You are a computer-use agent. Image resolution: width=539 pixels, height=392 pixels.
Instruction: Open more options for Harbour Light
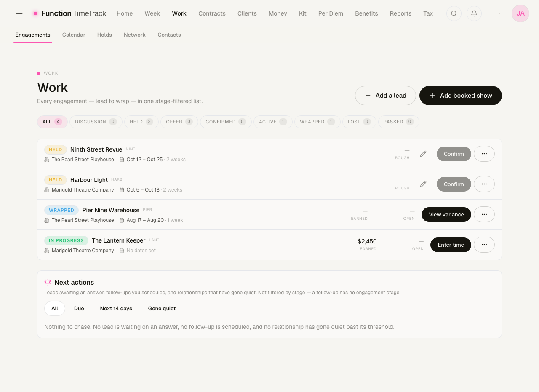(x=484, y=184)
